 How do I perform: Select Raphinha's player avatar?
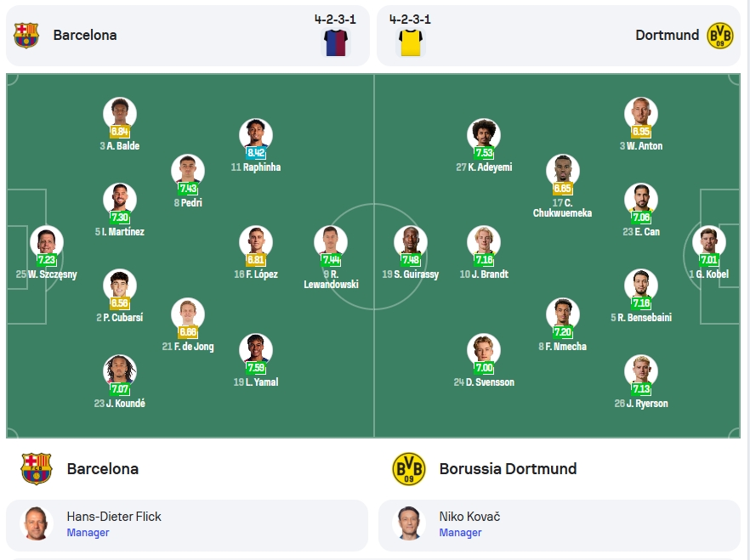[x=256, y=135]
